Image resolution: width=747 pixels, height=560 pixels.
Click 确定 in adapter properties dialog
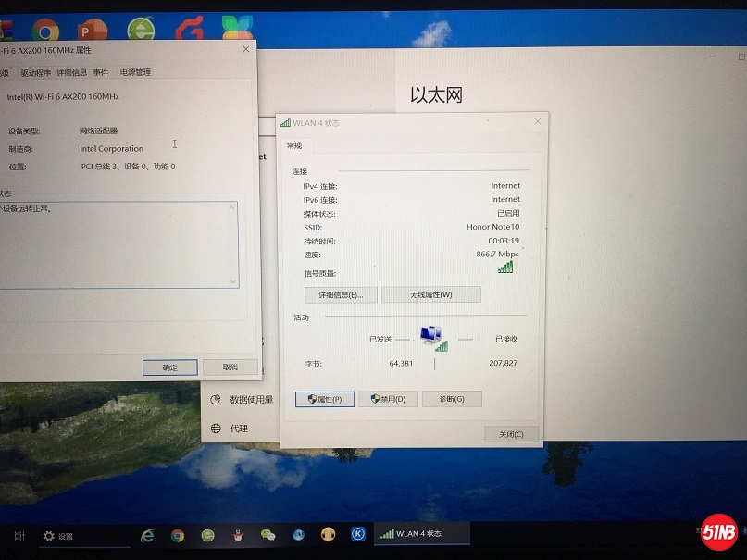(169, 367)
